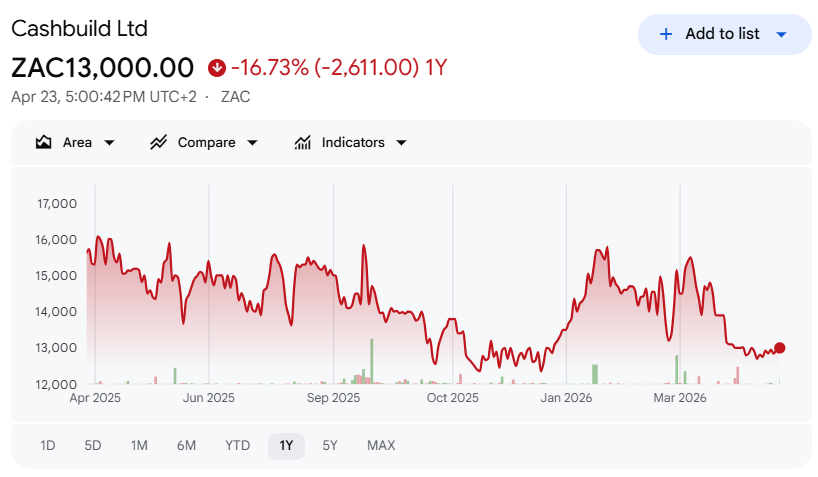Screen dimensions: 818x477
Task: Click the selected 1Y range tab
Action: click(286, 445)
